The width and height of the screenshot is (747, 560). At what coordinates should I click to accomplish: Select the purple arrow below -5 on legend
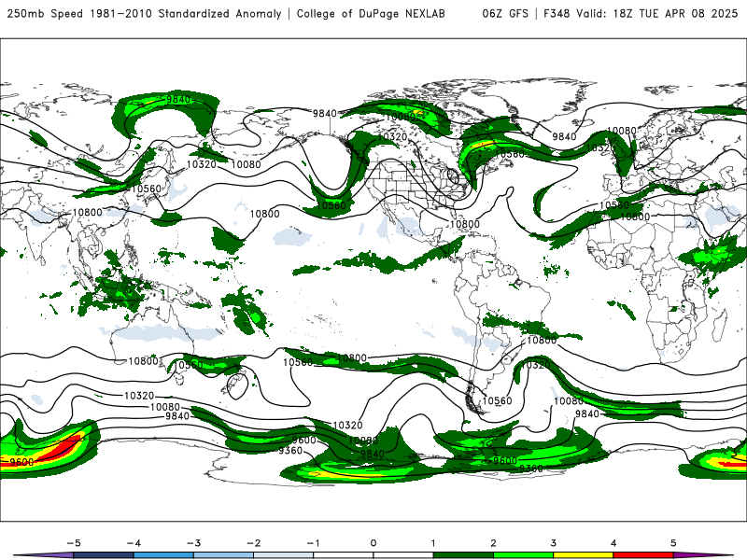coord(43,555)
